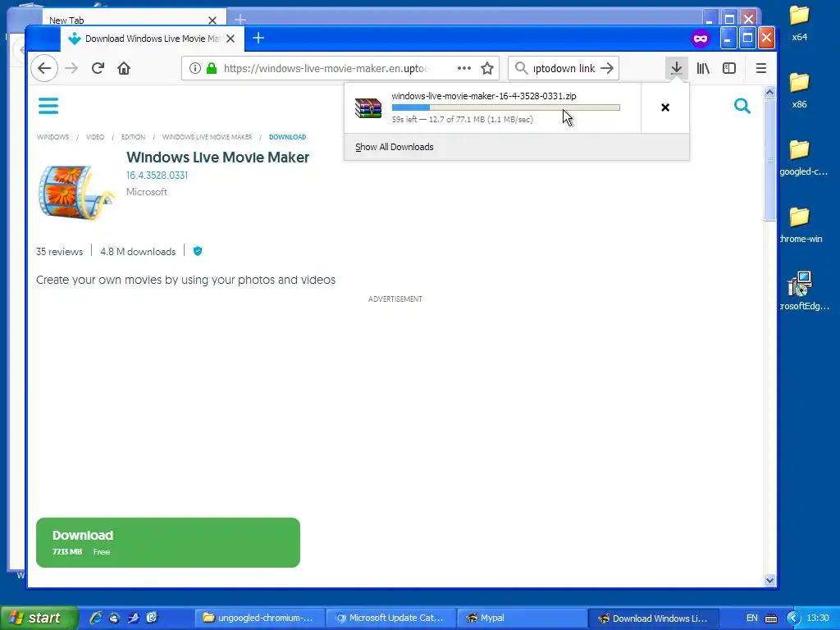Viewport: 840px width, 630px height.
Task: Bookmark this page with the star
Action: pos(487,68)
